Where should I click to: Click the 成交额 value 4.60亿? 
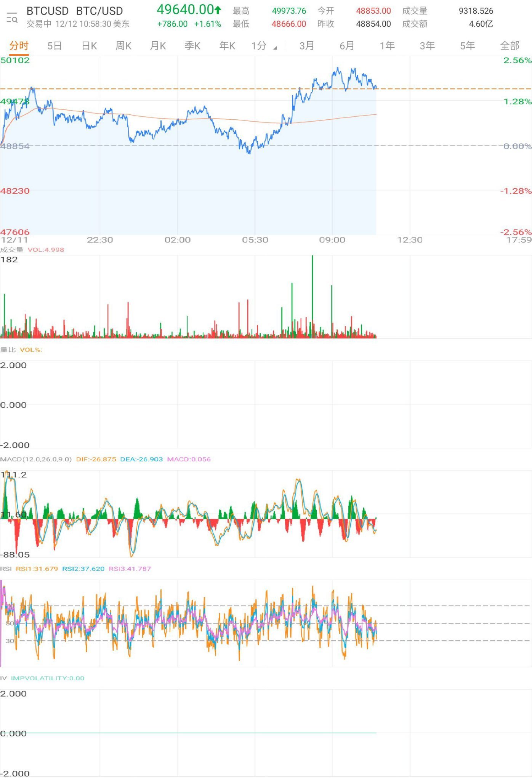(x=481, y=24)
